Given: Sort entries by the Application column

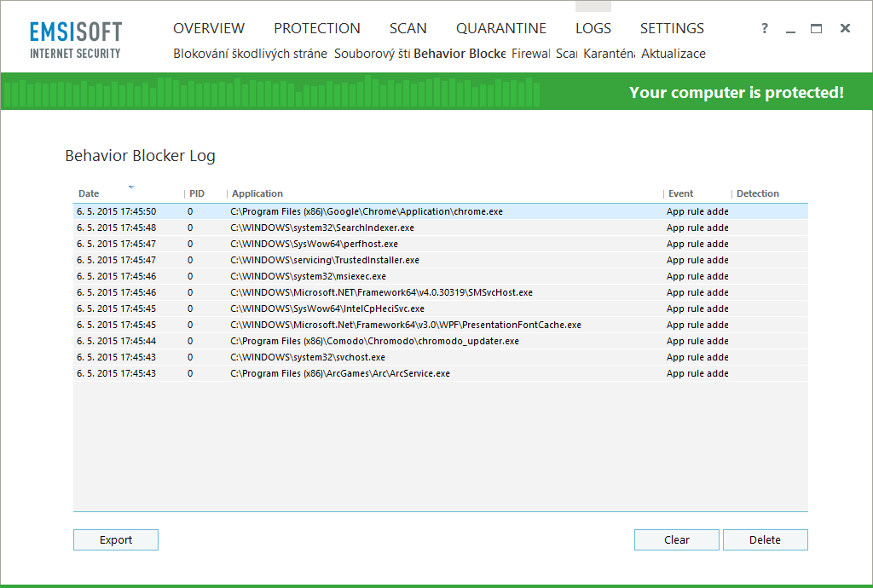Looking at the screenshot, I should pyautogui.click(x=257, y=193).
